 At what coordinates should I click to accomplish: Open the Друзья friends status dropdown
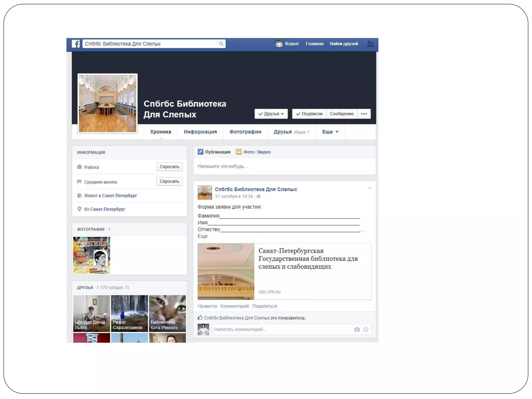(271, 114)
